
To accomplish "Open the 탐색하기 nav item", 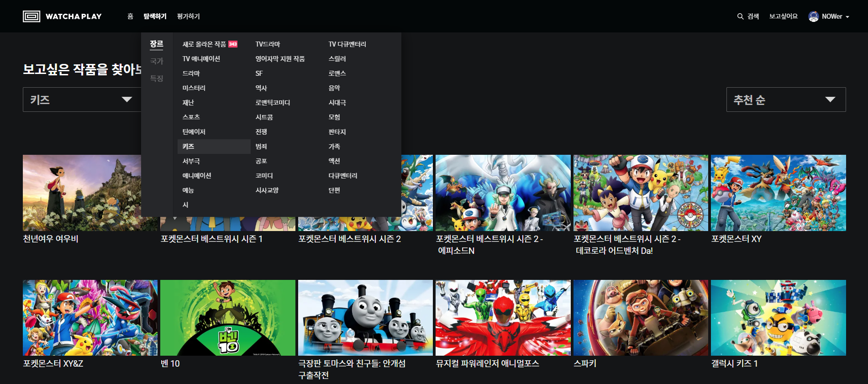I will coord(155,16).
